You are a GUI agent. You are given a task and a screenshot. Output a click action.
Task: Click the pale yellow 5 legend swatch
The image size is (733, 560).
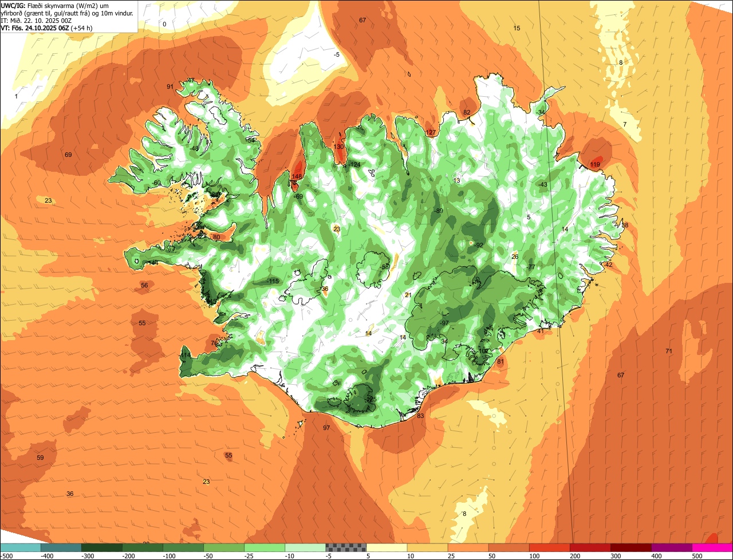point(386,547)
